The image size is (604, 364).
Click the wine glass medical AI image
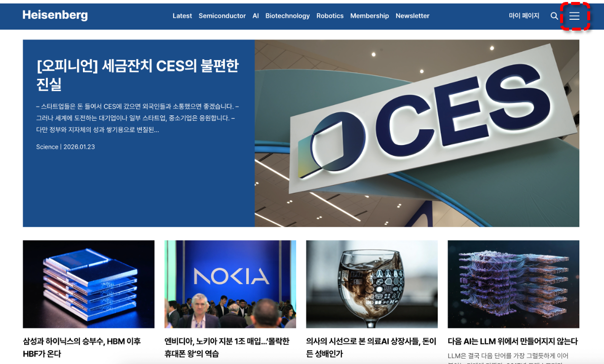click(x=372, y=284)
